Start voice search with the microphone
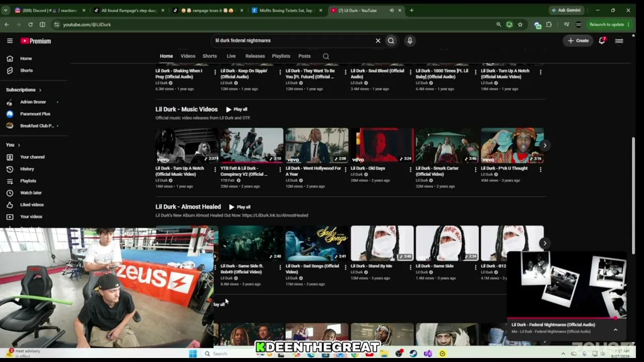The width and height of the screenshot is (644, 362). (410, 41)
